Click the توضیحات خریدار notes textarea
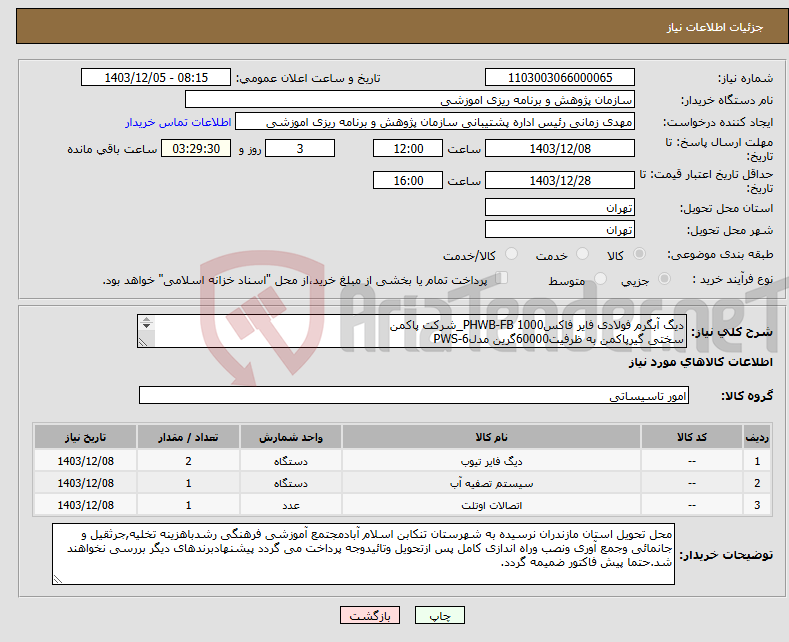The width and height of the screenshot is (789, 642). [363, 554]
